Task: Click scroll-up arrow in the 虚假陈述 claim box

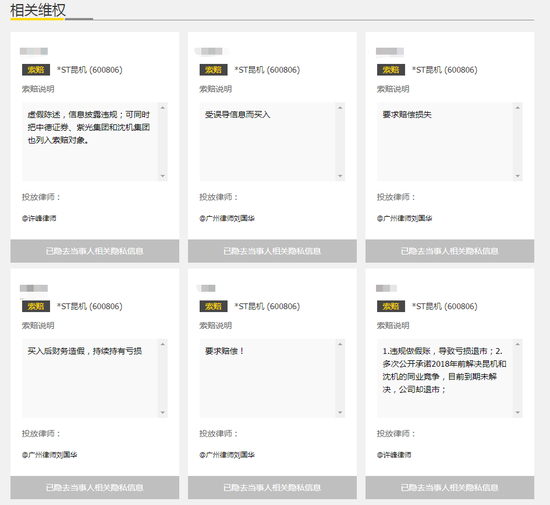Action: [x=162, y=108]
